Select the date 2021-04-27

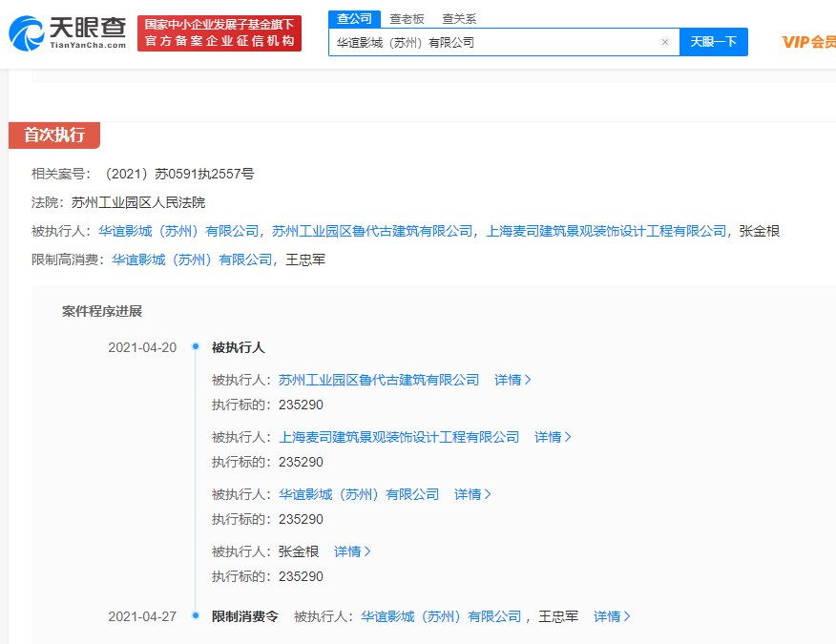click(142, 617)
